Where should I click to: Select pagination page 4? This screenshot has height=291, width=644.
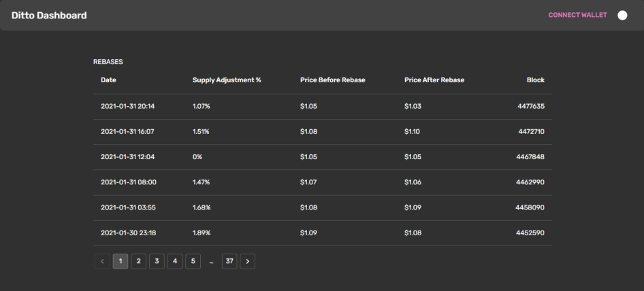tap(174, 262)
